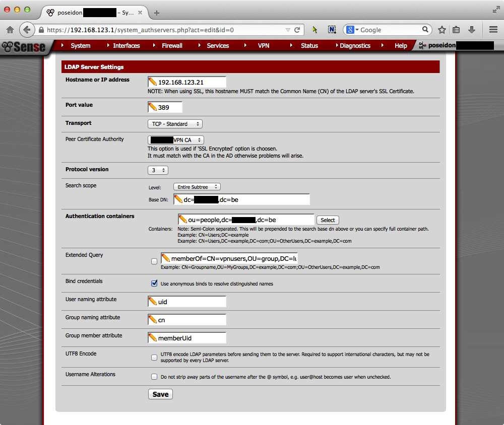Bookmark this page with star icon
This screenshot has height=425, width=504.
(442, 30)
